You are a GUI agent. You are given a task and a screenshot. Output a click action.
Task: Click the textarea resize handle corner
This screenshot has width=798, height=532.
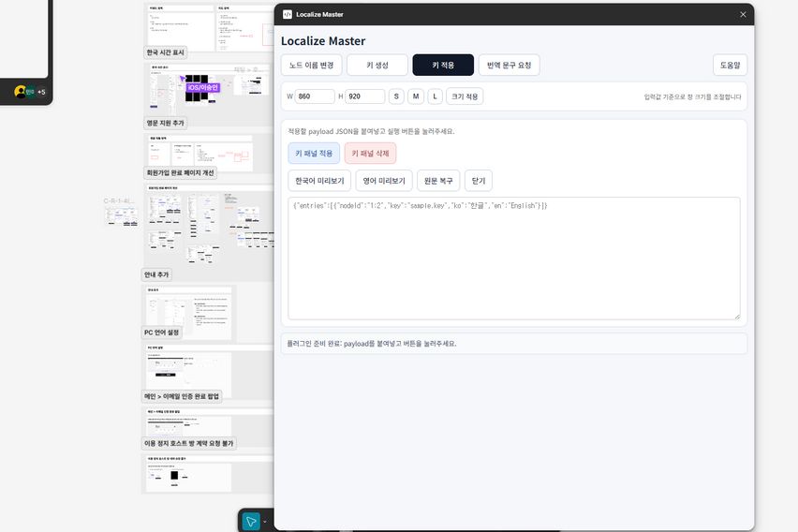[x=736, y=317]
